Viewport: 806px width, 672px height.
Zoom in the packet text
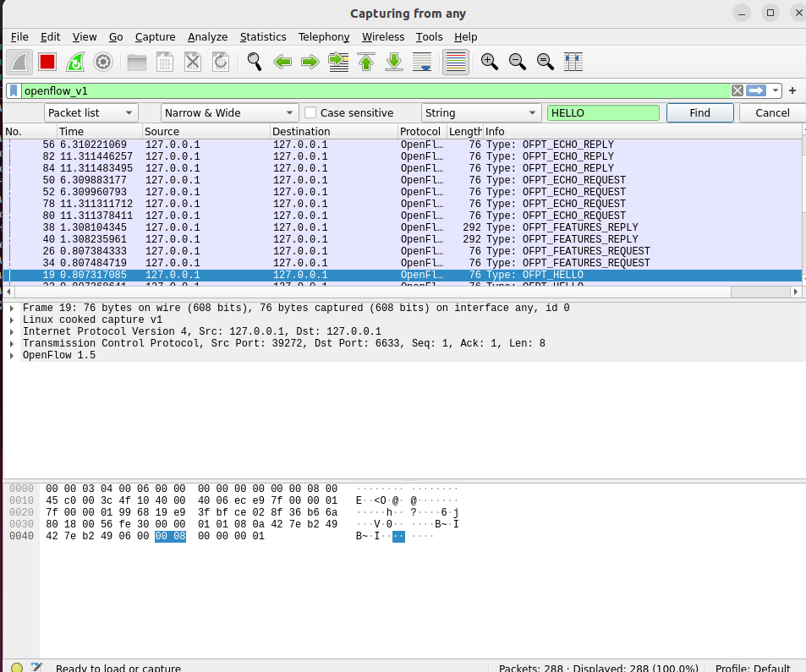point(490,63)
